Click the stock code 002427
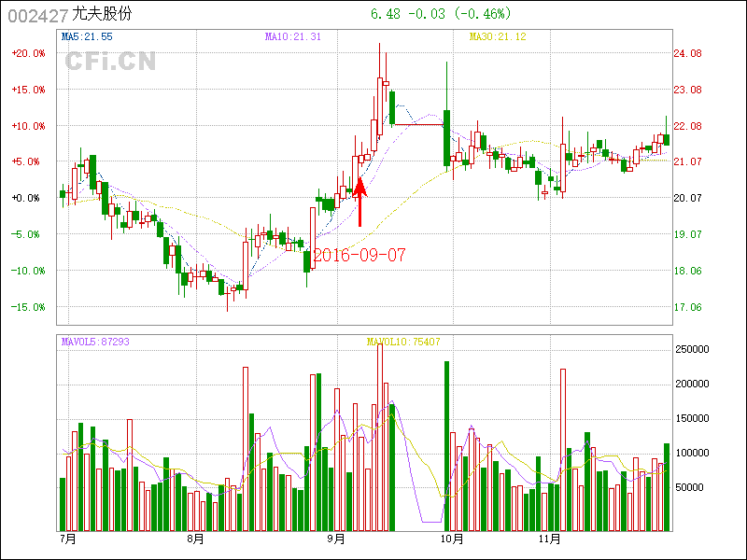747x560 pixels. coord(37,16)
